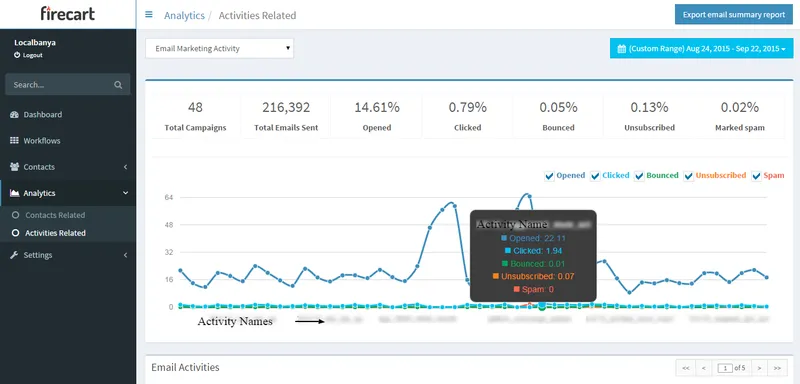Click the 0.79% Clicked value
This screenshot has width=800, height=384.
tap(467, 108)
